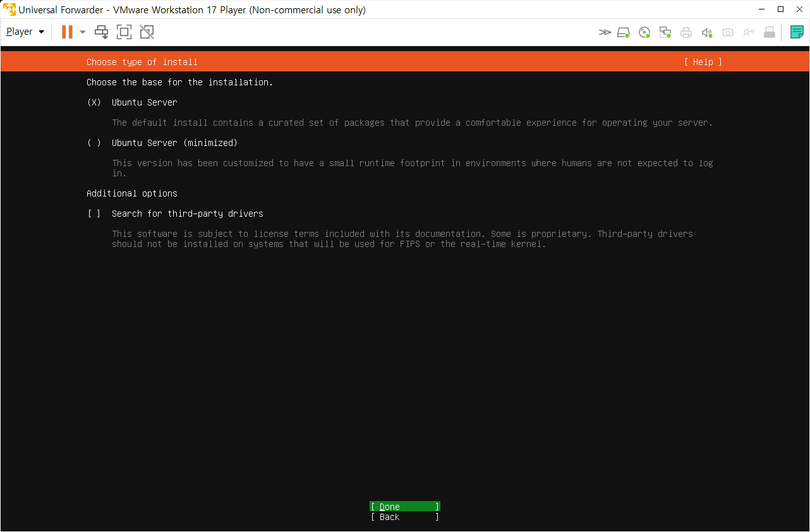The image size is (810, 532).
Task: Enable Search for third-party drivers
Action: click(x=175, y=214)
